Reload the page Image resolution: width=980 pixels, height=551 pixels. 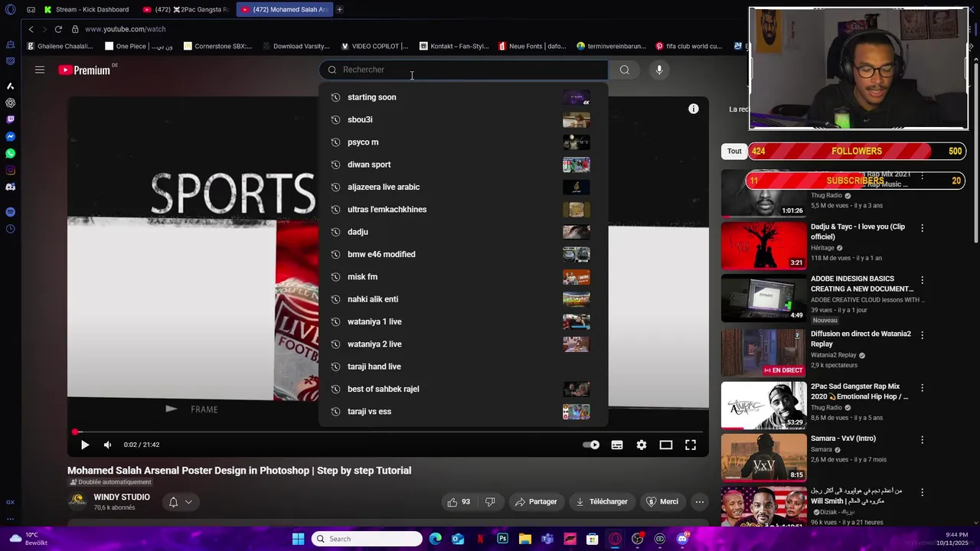tap(58, 29)
